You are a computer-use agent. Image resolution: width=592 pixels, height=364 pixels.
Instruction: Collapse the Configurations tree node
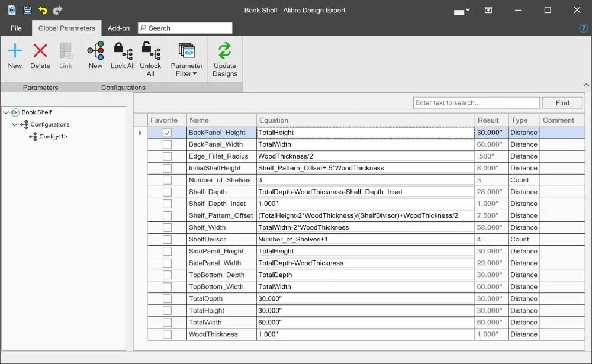tap(15, 125)
